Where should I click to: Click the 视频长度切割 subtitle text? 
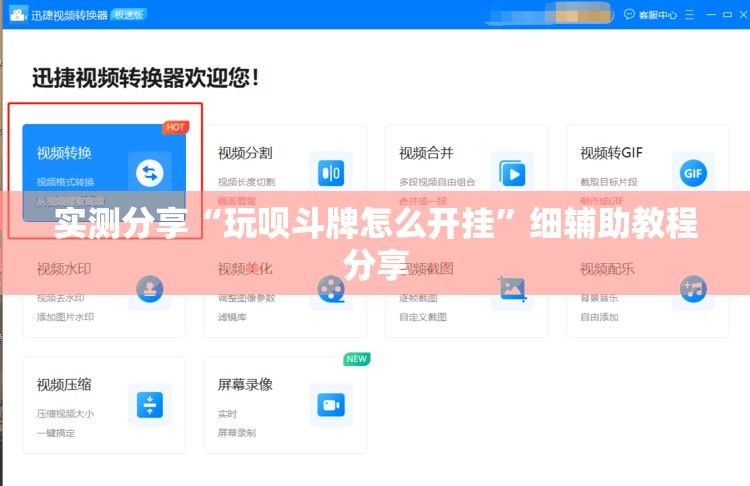pyautogui.click(x=246, y=182)
